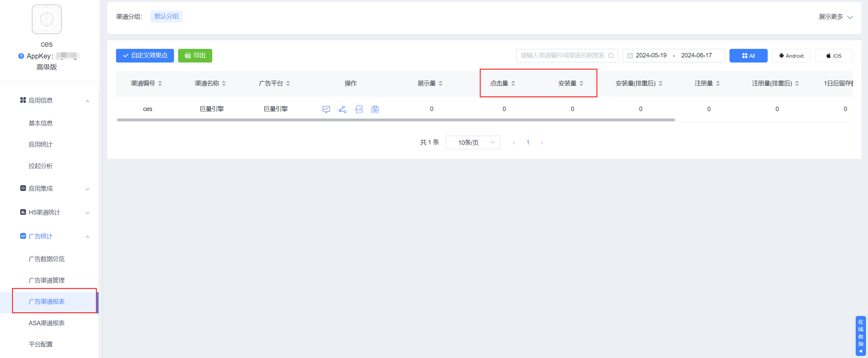Screen dimensions: 868x358
Task: Open 应用统计 in the sidebar
Action: coord(41,144)
